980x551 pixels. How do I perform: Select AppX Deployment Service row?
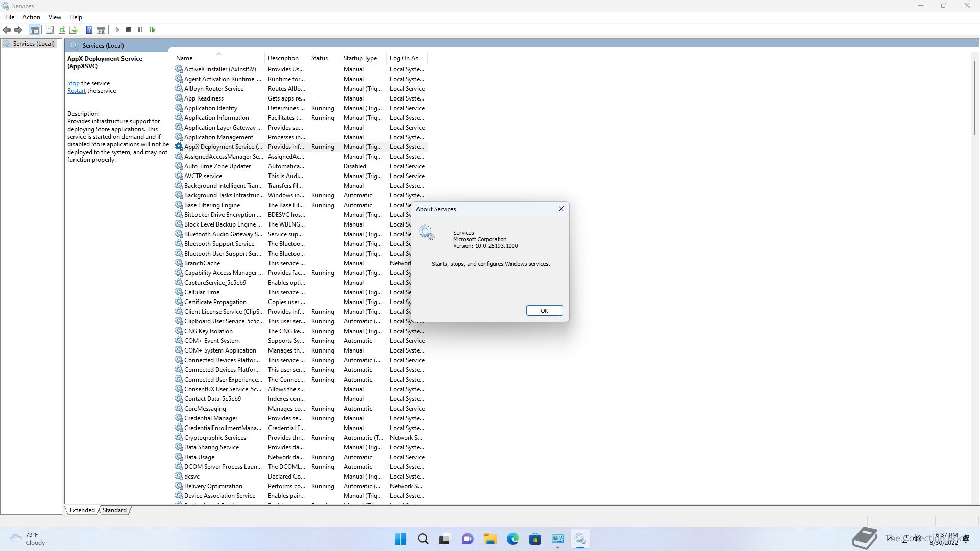[x=301, y=147]
